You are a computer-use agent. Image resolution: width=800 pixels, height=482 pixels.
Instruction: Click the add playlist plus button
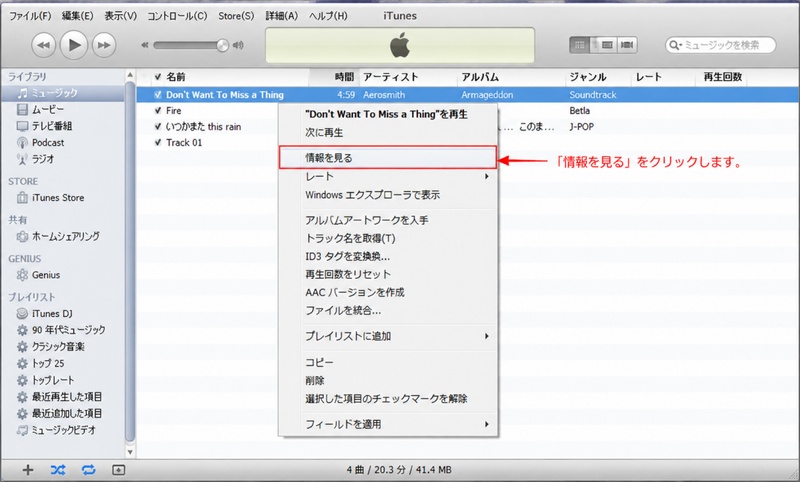pyautogui.click(x=28, y=470)
